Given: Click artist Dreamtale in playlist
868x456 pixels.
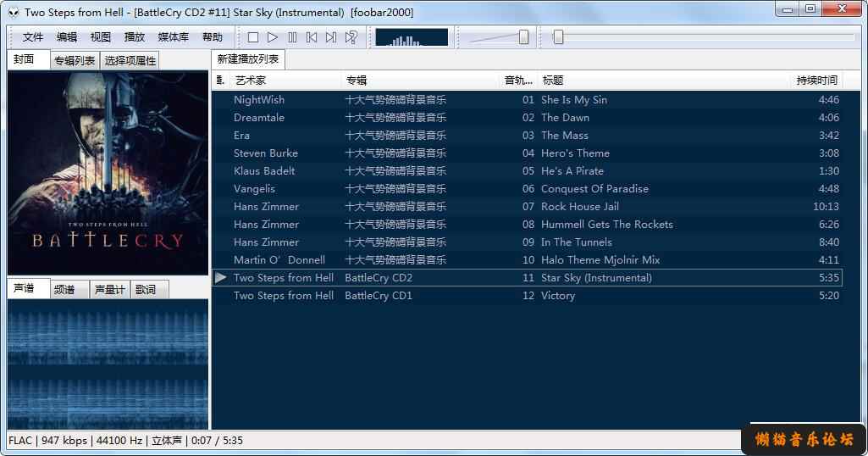Looking at the screenshot, I should [x=259, y=118].
